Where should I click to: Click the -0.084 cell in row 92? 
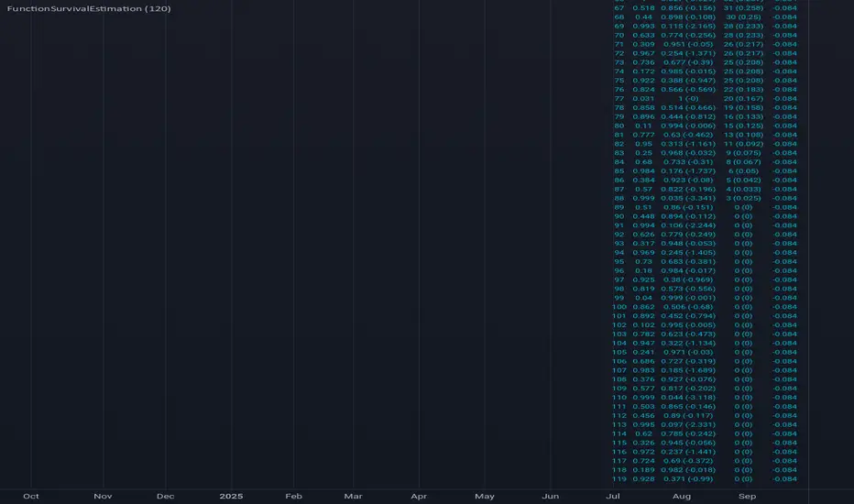[x=785, y=235]
